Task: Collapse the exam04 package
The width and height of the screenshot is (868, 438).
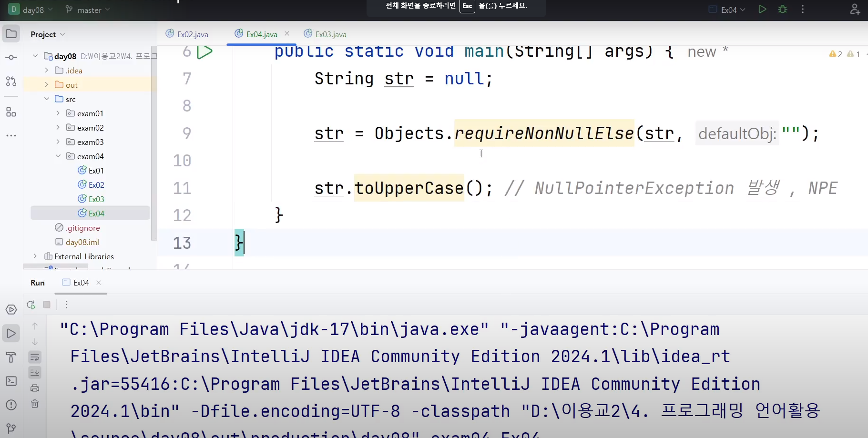Action: pos(58,156)
